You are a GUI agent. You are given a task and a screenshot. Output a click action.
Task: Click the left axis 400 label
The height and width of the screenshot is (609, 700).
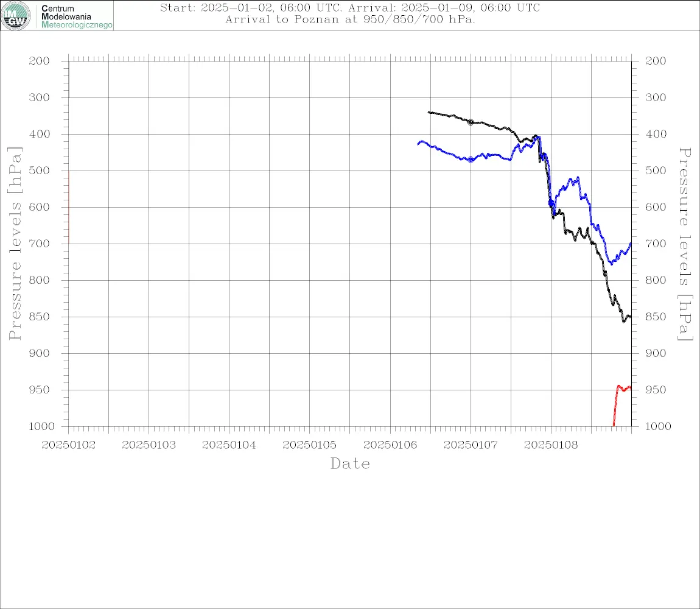(x=40, y=134)
